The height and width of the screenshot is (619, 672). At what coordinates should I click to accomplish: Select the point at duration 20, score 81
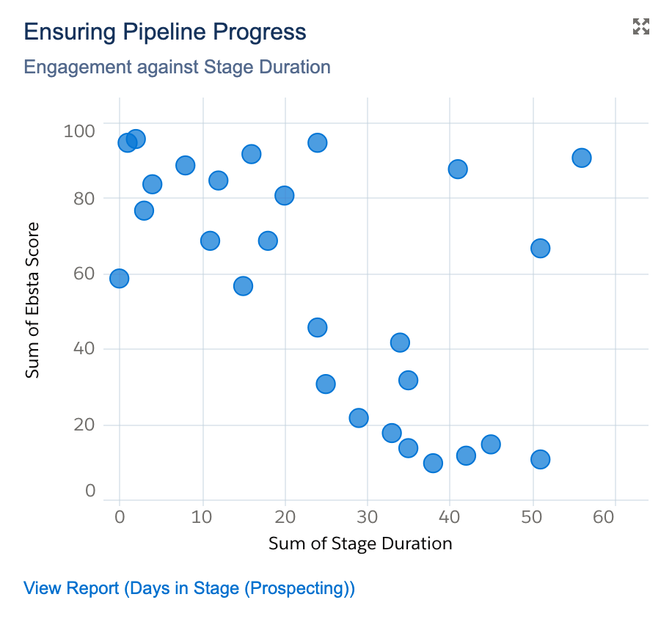tap(284, 195)
